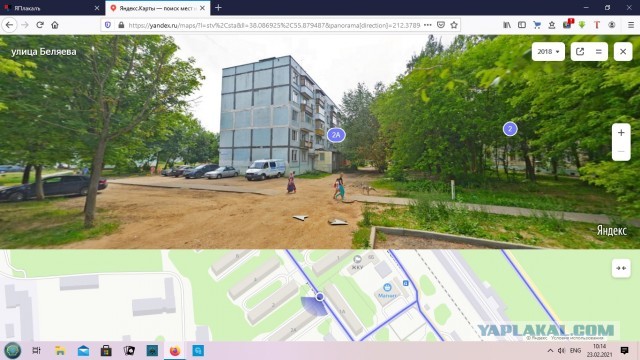The height and width of the screenshot is (360, 640).
Task: Click the panorama position marker on map
Action: click(320, 297)
